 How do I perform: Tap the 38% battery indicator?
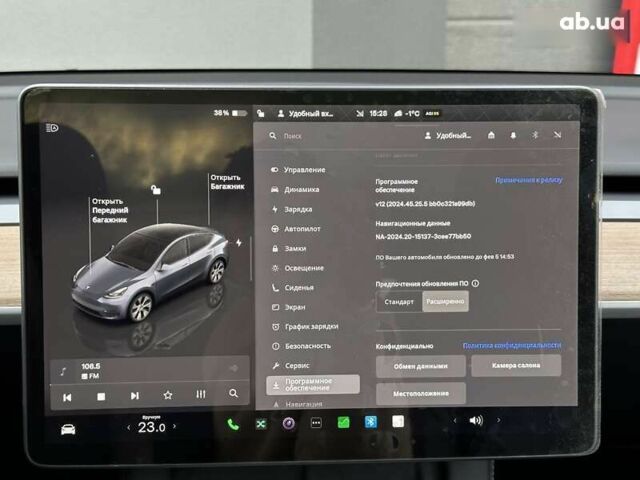click(x=230, y=113)
